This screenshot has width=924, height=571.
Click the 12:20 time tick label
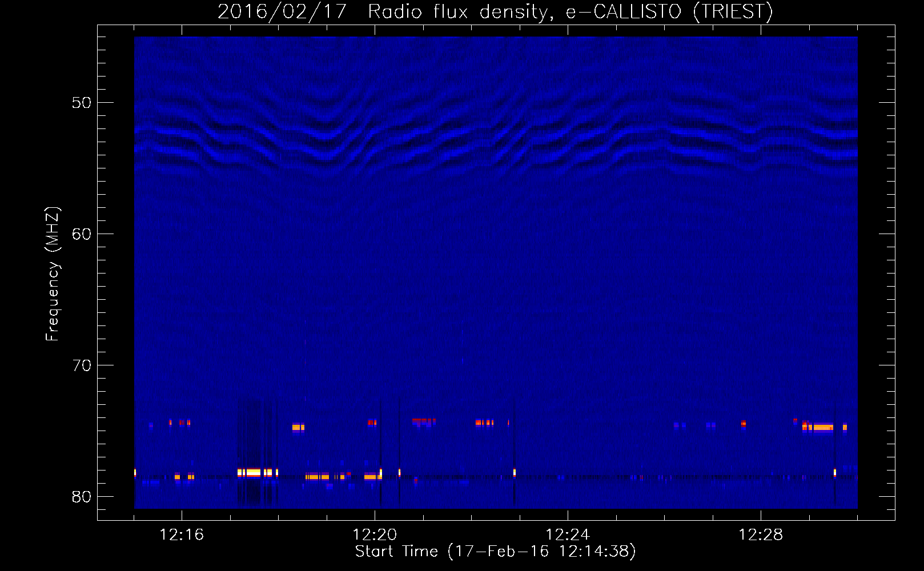375,534
